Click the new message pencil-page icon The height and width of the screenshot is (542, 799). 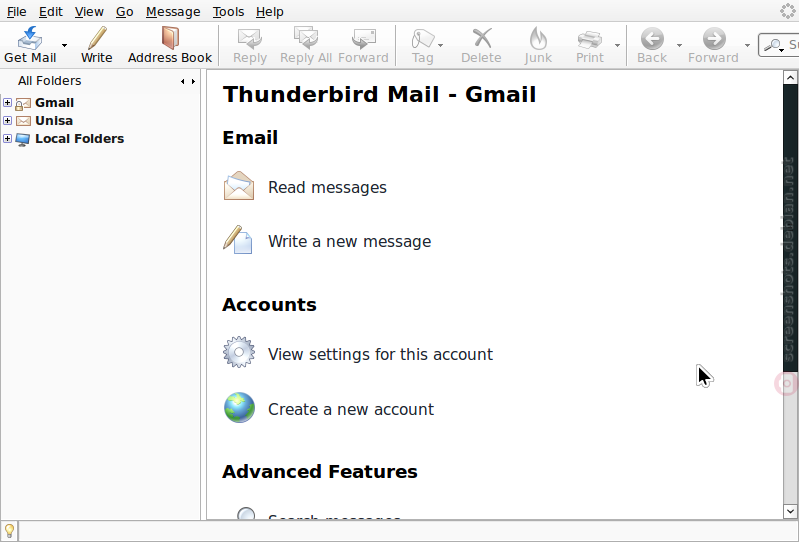click(238, 239)
